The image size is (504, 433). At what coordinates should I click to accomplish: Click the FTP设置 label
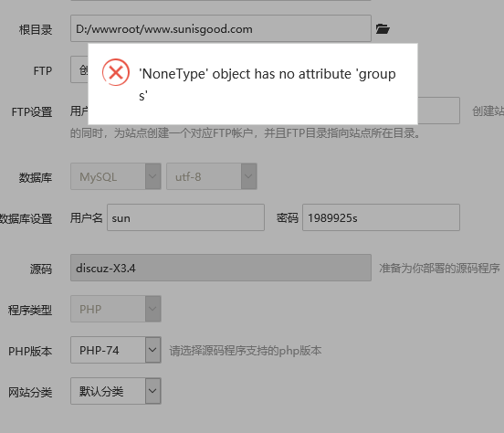point(32,112)
